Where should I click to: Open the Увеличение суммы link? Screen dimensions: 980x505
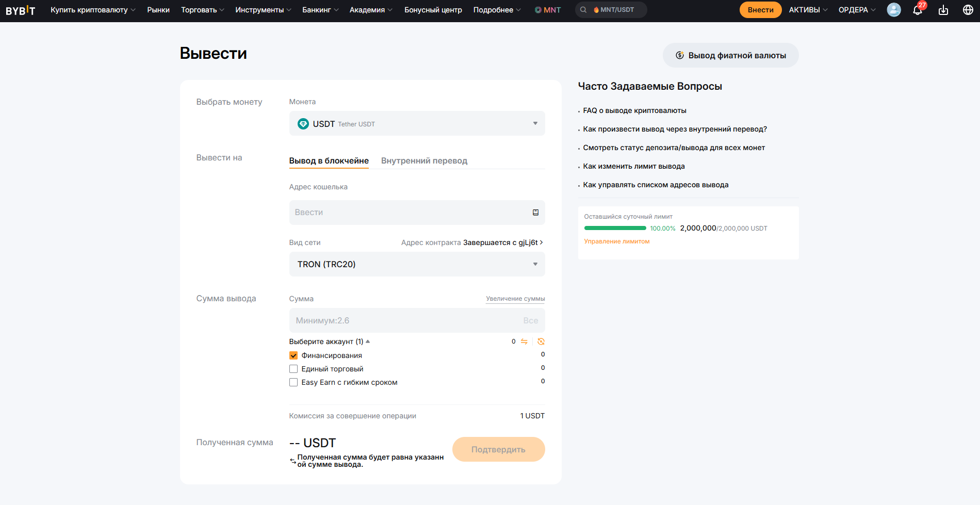coord(515,299)
